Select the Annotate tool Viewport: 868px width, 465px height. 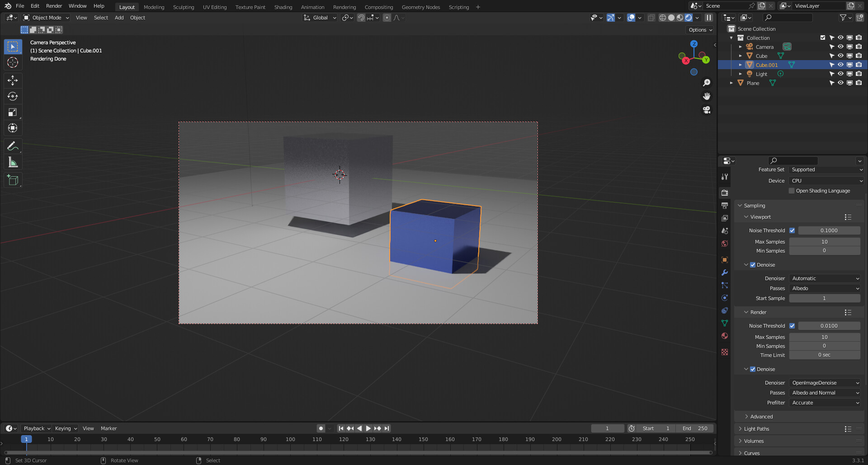coord(13,146)
